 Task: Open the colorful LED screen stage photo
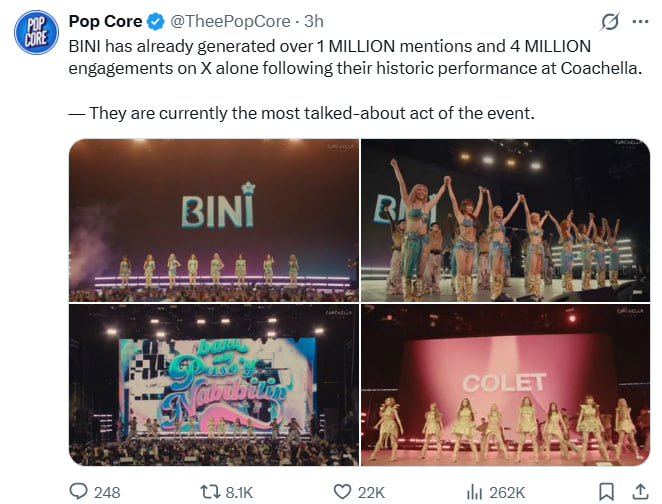pyautogui.click(x=213, y=385)
